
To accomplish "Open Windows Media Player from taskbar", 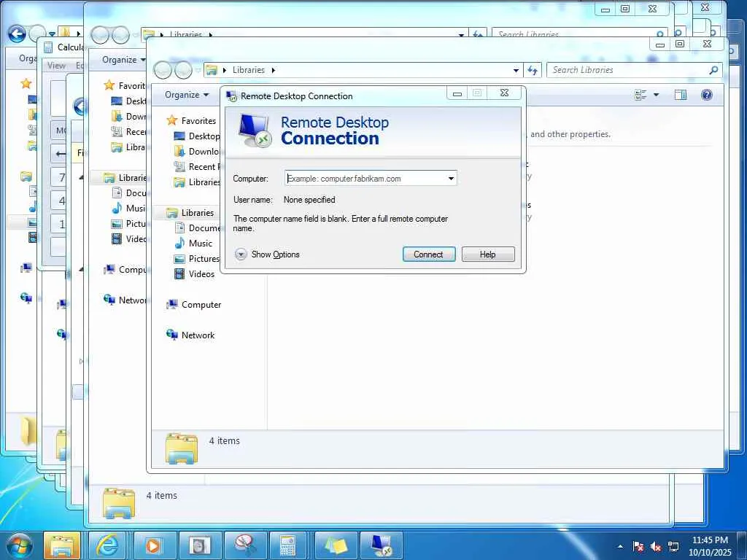I will (x=152, y=545).
